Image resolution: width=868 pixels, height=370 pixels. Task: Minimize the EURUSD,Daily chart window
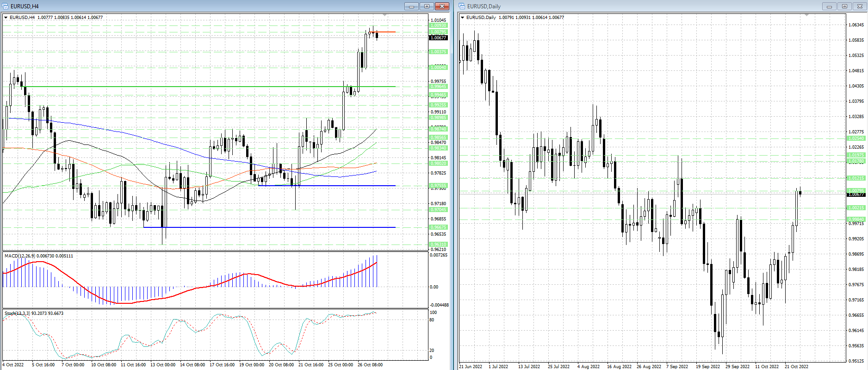[829, 6]
